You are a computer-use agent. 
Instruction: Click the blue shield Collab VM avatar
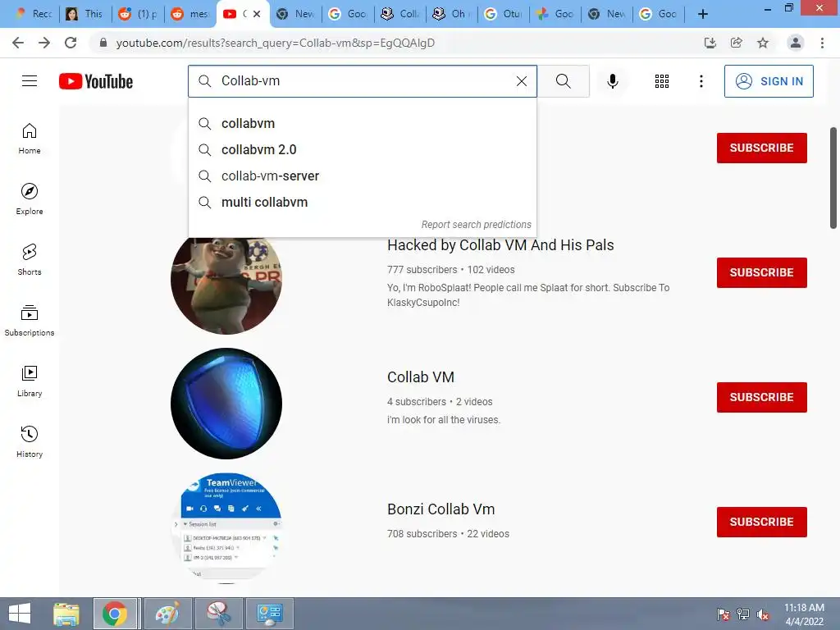tap(226, 403)
